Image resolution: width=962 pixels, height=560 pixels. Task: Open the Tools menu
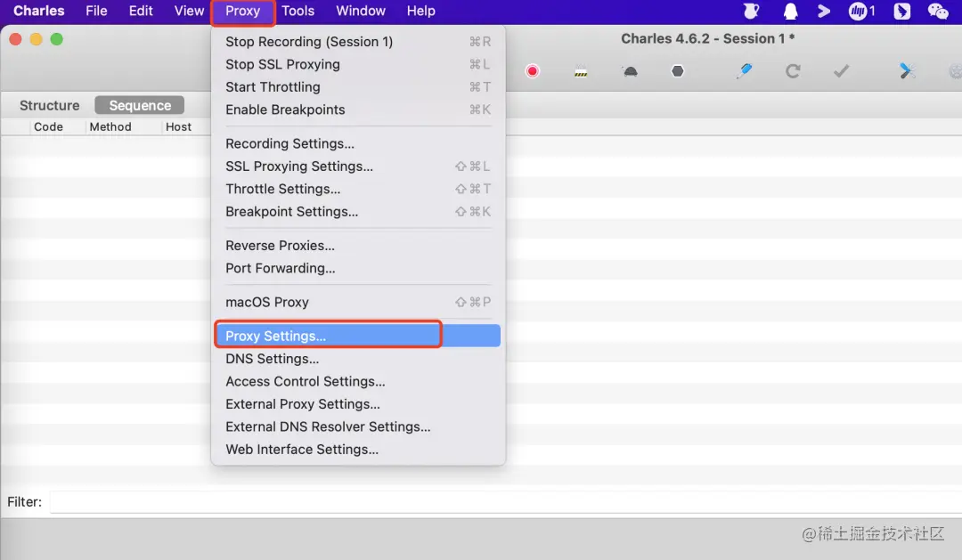pos(298,11)
